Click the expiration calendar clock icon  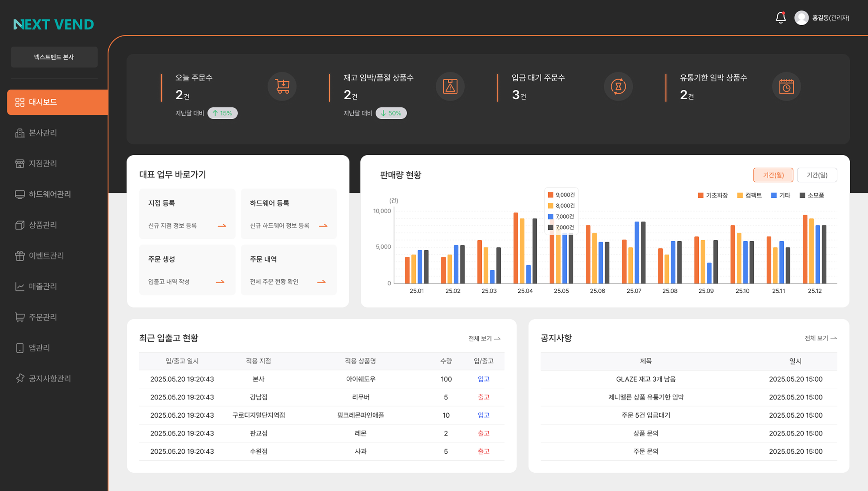click(x=786, y=86)
